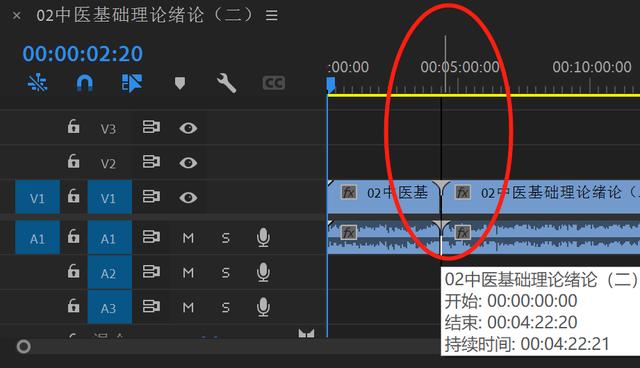Enable voice-over record on A1

(x=263, y=237)
